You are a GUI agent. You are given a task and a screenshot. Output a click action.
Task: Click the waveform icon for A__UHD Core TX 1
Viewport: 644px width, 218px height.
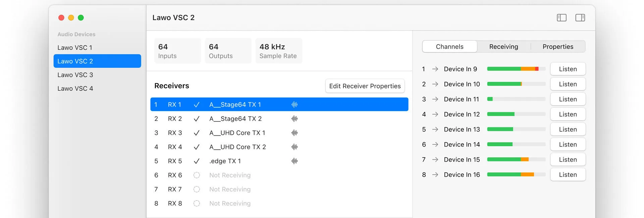point(294,133)
